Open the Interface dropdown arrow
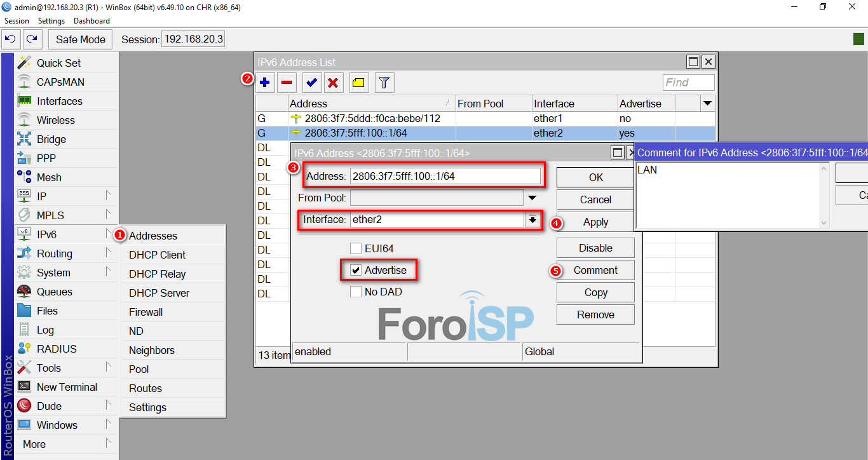The image size is (868, 460). click(x=532, y=219)
